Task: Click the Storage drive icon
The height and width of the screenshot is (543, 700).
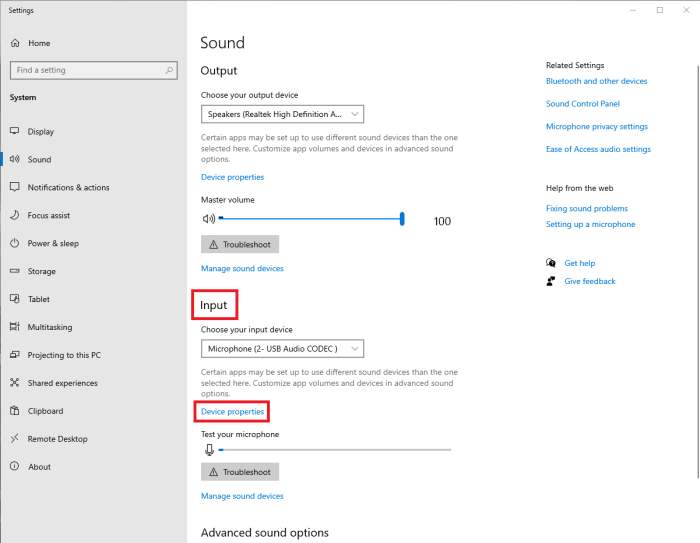Action: tap(15, 271)
